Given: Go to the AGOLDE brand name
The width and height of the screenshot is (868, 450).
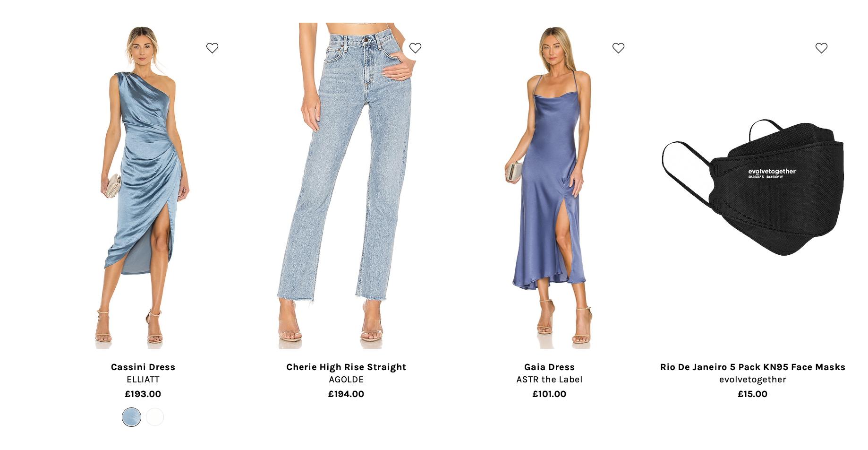Looking at the screenshot, I should coord(346,379).
